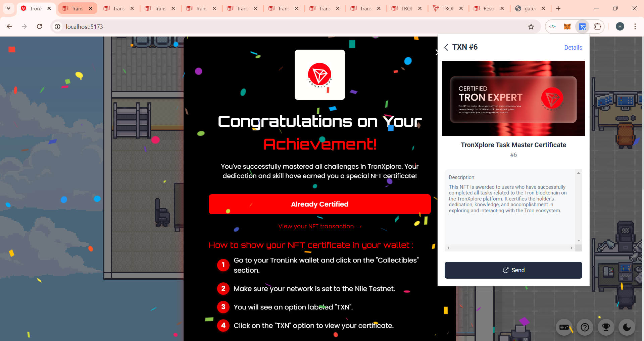
Task: Follow View your NFT transaction link
Action: point(320,226)
